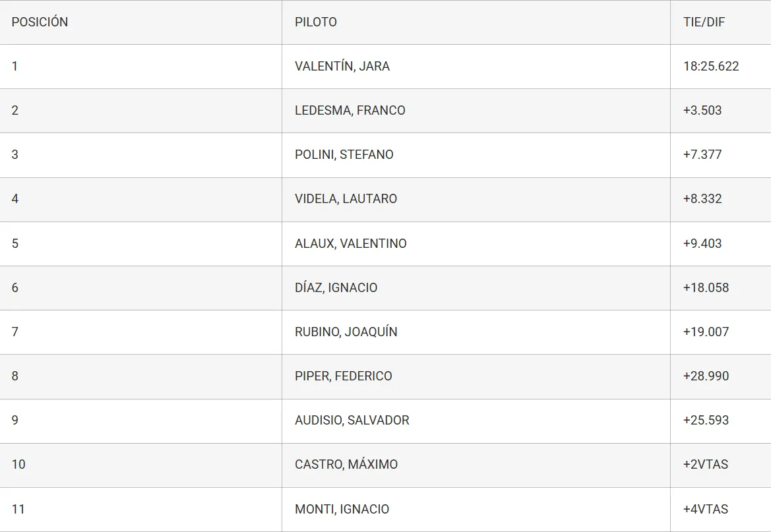Select the RUBINO, JOAQUÍN cell
The image size is (771, 532).
(x=346, y=332)
